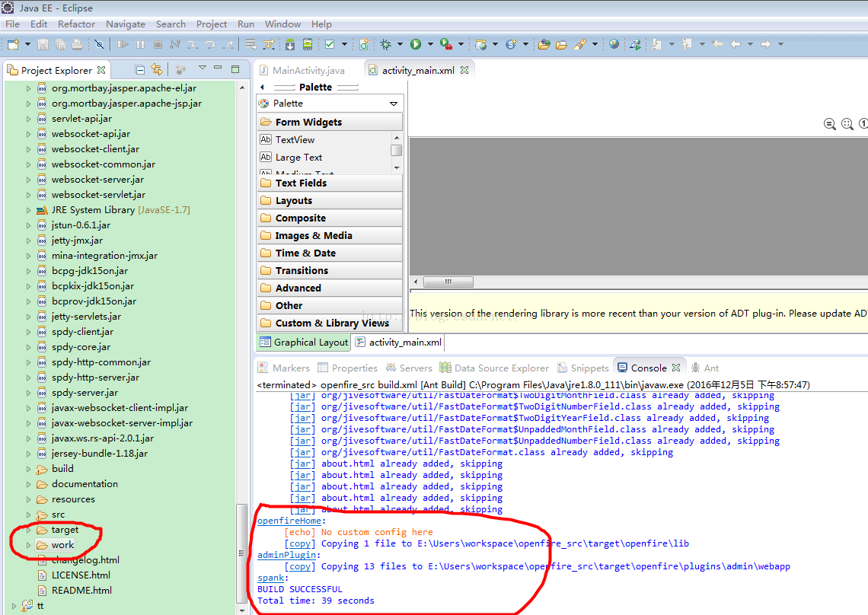Click the Suspend debug icon
This screenshot has width=868, height=615.
[141, 44]
